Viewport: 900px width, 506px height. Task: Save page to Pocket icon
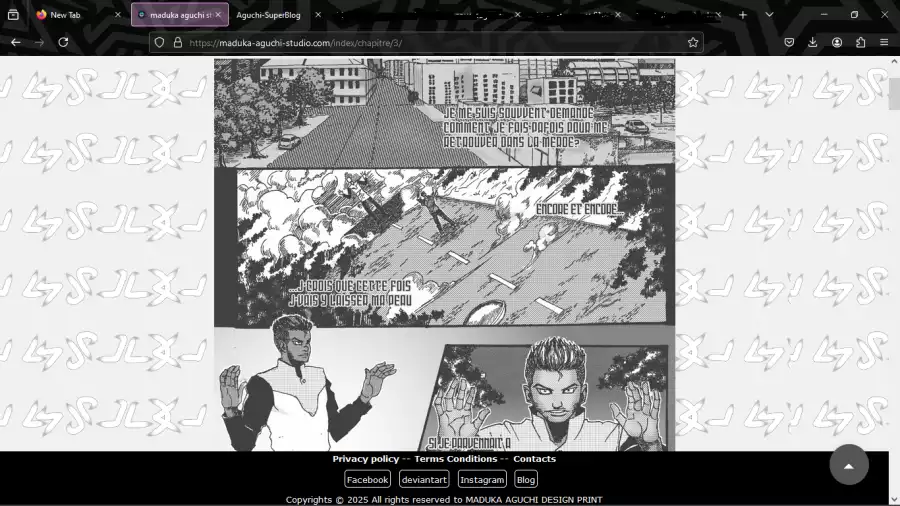[788, 43]
